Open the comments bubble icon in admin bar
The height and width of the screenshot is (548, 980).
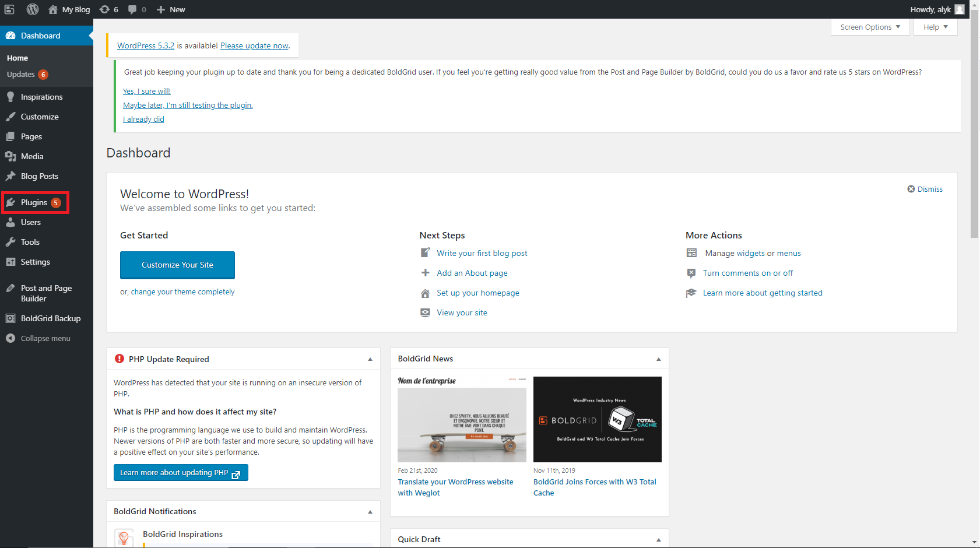tap(132, 9)
